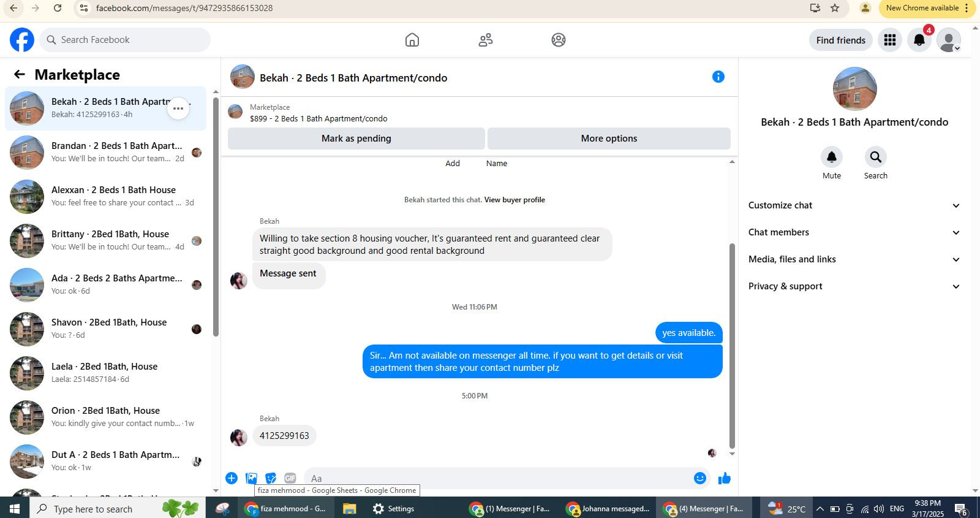
Task: Open menu for Bekah conversation row
Action: pos(178,109)
